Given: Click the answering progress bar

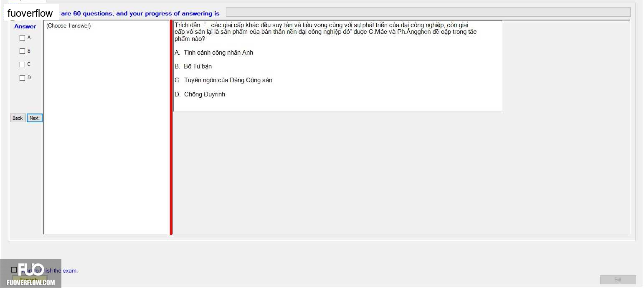Looking at the screenshot, I should tap(428, 12).
